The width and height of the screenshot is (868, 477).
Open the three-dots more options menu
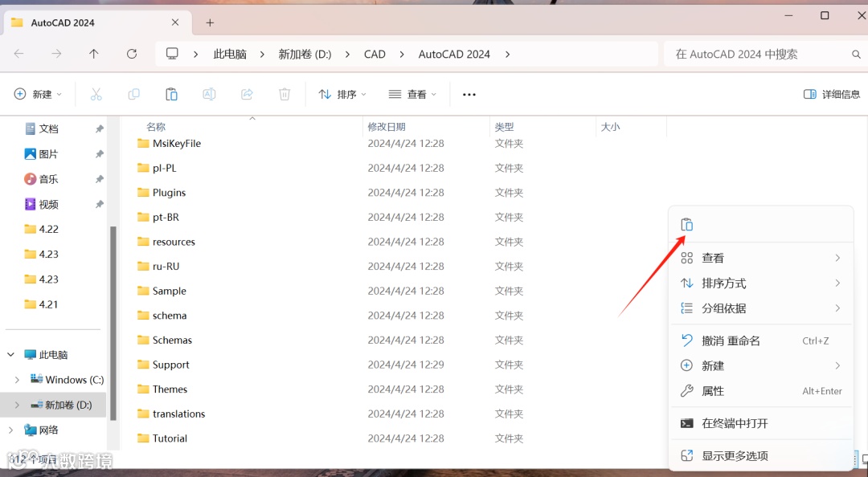(x=469, y=95)
